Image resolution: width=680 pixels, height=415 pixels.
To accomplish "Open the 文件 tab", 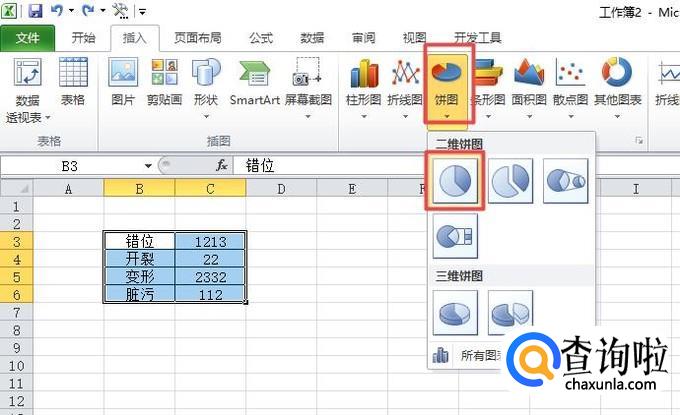I will click(27, 38).
